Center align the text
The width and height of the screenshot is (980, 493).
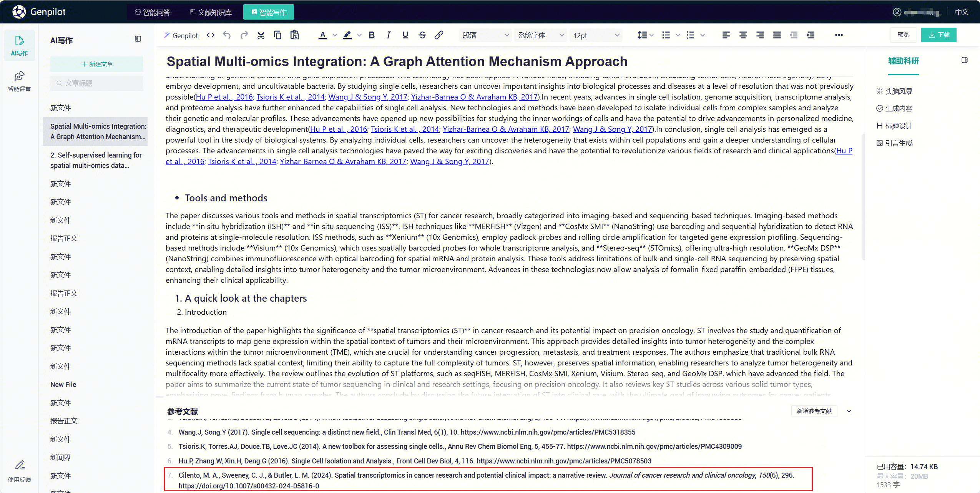point(743,35)
